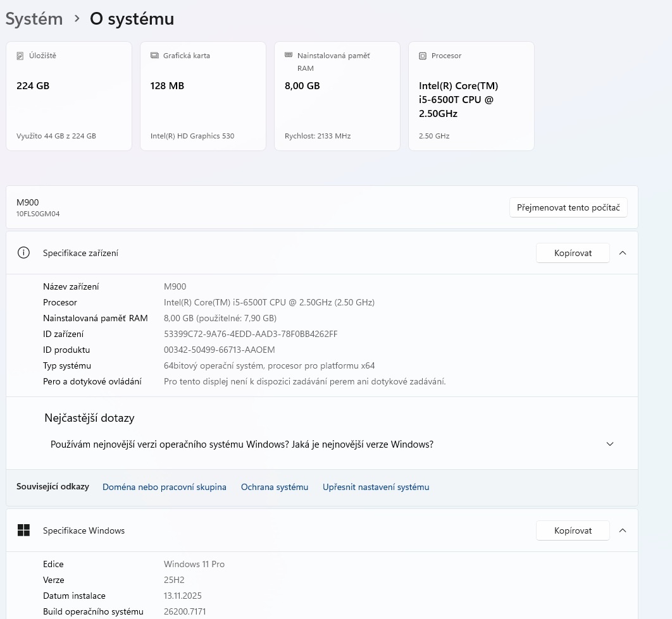The width and height of the screenshot is (672, 619).
Task: Copy device specifications with Kopírovat
Action: tap(573, 253)
